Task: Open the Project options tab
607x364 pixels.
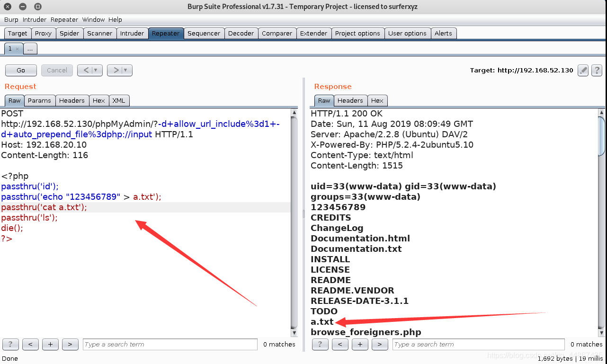Action: tap(357, 34)
